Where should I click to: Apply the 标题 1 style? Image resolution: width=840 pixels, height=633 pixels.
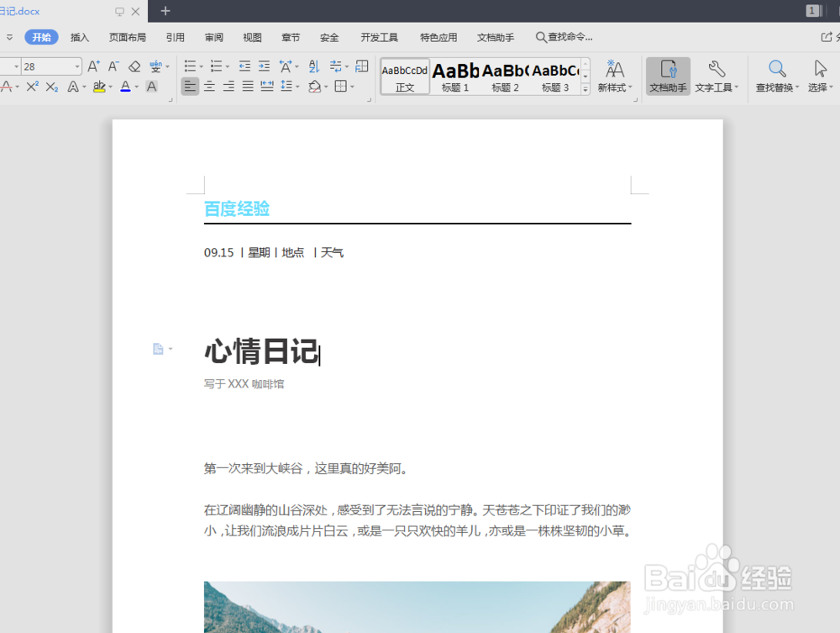tap(454, 76)
